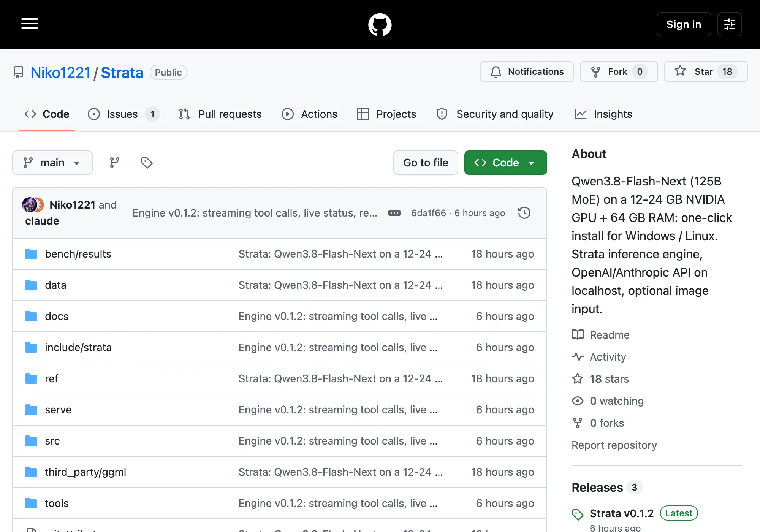
Task: Expand commit message details ellipsis
Action: click(x=394, y=213)
